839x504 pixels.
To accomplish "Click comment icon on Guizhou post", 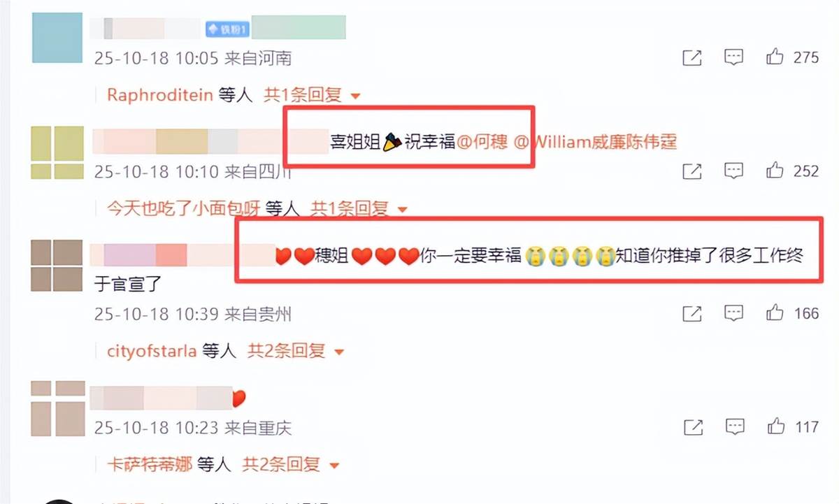I will click(733, 313).
